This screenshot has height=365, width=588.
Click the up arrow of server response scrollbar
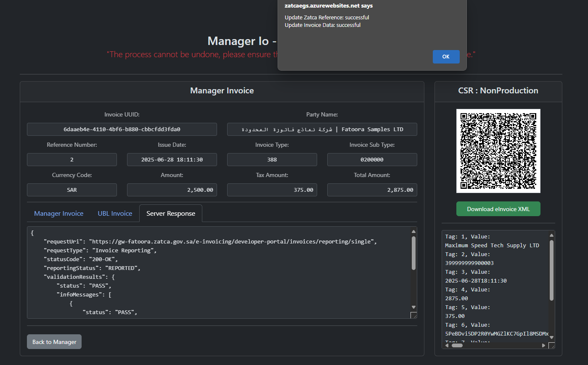(x=413, y=231)
